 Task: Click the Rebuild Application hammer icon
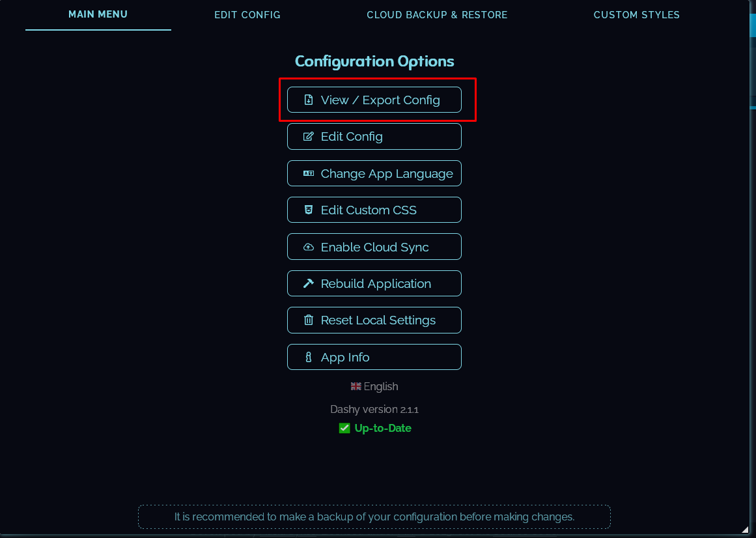tap(307, 283)
